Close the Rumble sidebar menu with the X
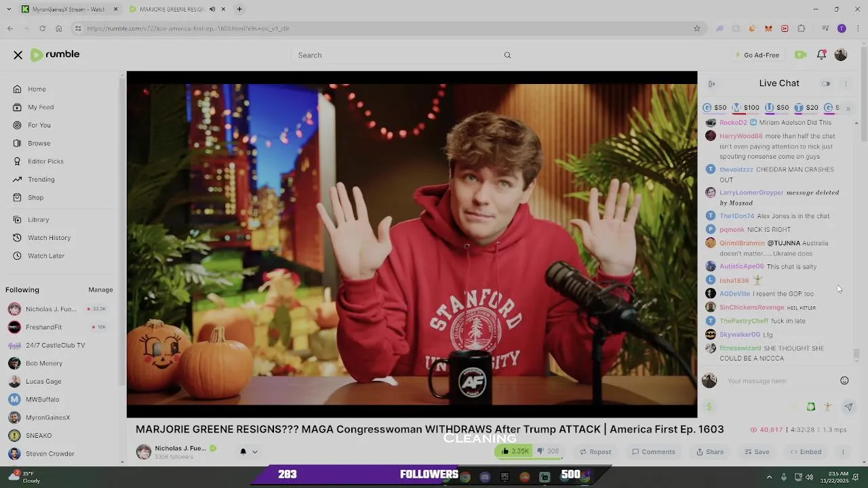The width and height of the screenshot is (868, 488). [x=18, y=55]
